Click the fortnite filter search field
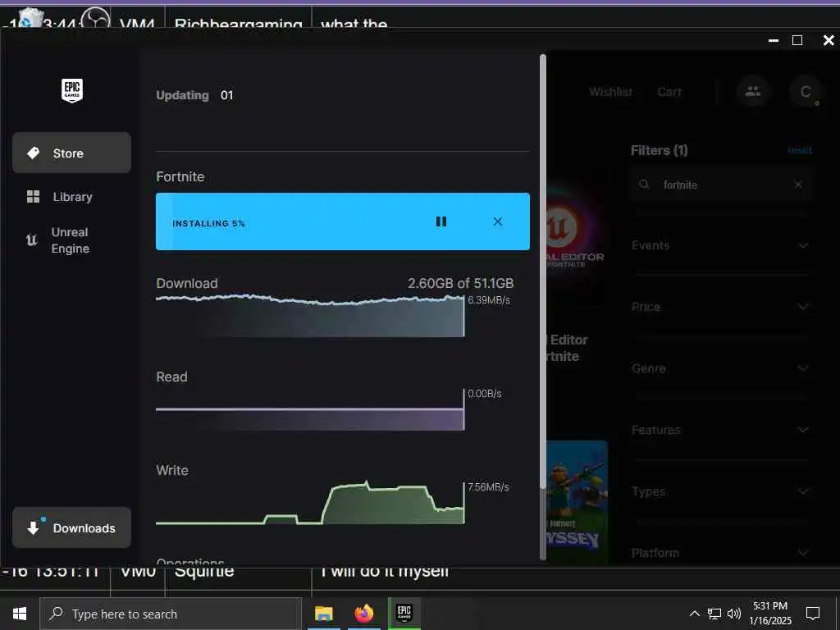The image size is (840, 630). tap(722, 185)
